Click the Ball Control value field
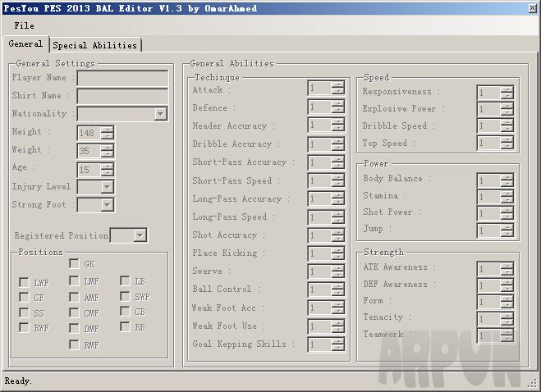This screenshot has height=392, width=541. [x=320, y=289]
